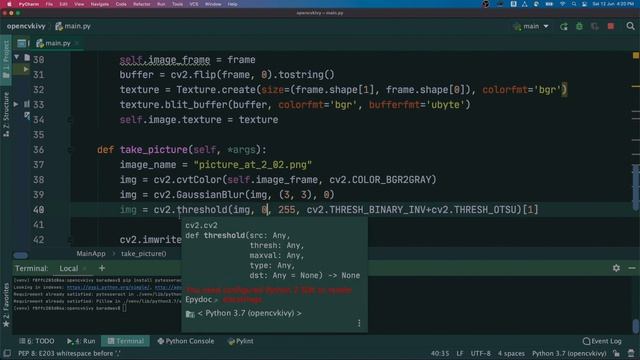The height and width of the screenshot is (360, 640).
Task: Select the Local terminal tab
Action: [x=69, y=269]
